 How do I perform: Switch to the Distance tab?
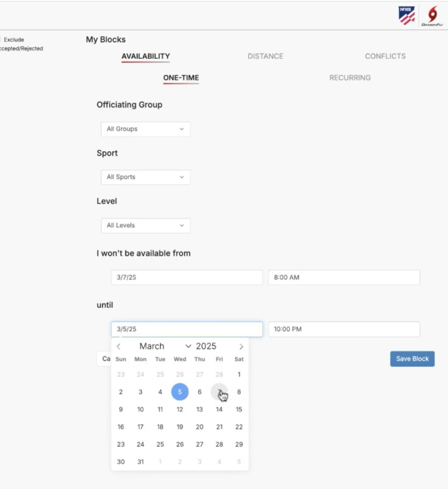click(x=265, y=56)
